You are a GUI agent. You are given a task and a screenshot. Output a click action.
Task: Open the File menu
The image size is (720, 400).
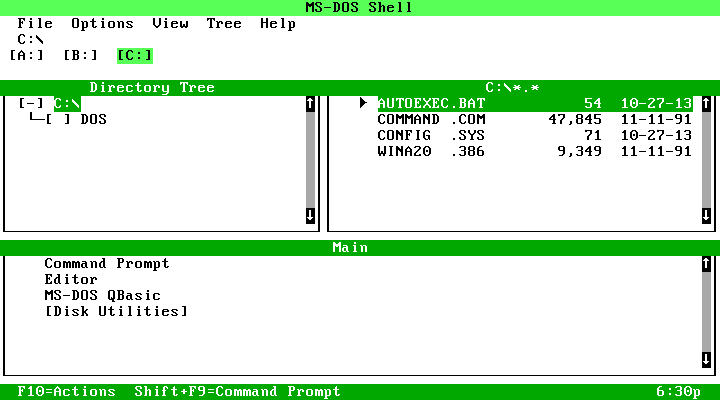[x=35, y=23]
